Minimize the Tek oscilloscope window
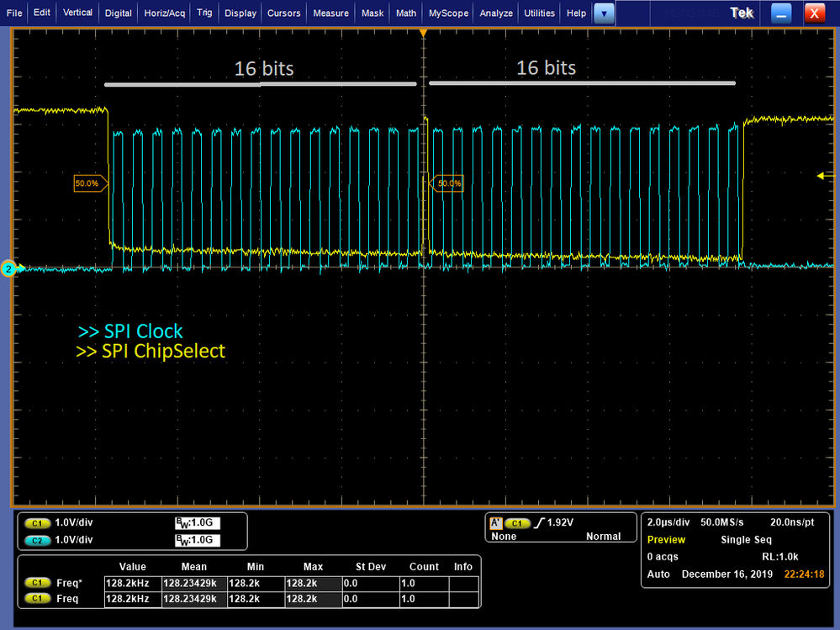Viewport: 840px width, 630px height. [x=781, y=13]
